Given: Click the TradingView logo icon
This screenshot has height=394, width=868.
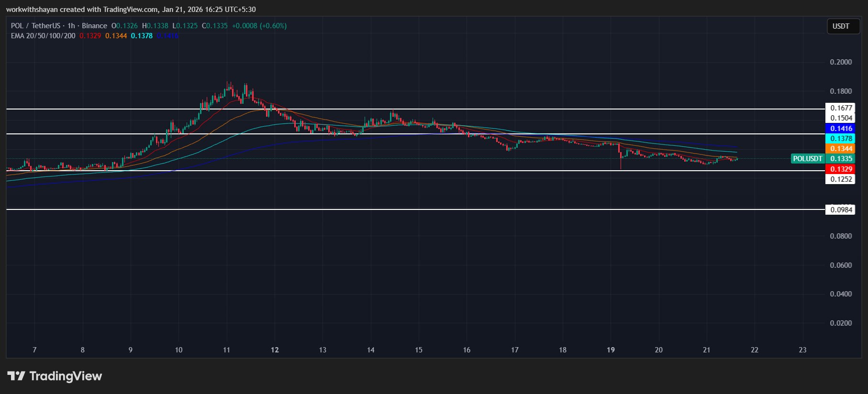Looking at the screenshot, I should pyautogui.click(x=16, y=376).
